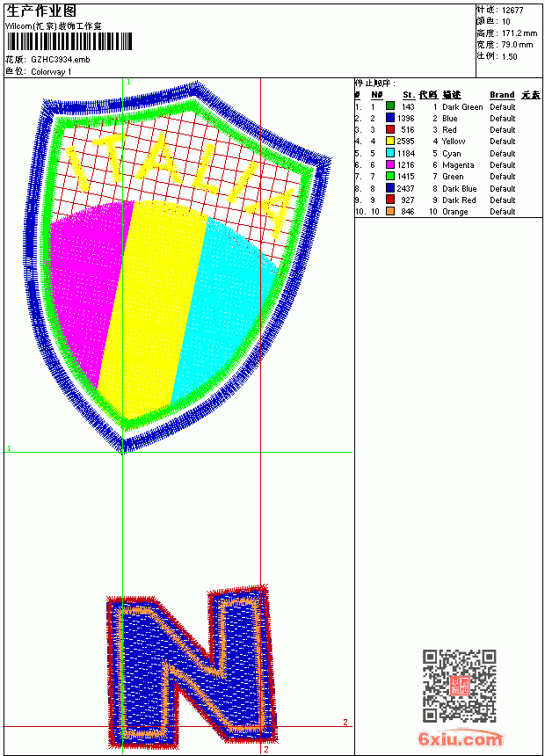This screenshot has width=545, height=756.
Task: Open the 6xiu.com watermark link
Action: tap(460, 738)
